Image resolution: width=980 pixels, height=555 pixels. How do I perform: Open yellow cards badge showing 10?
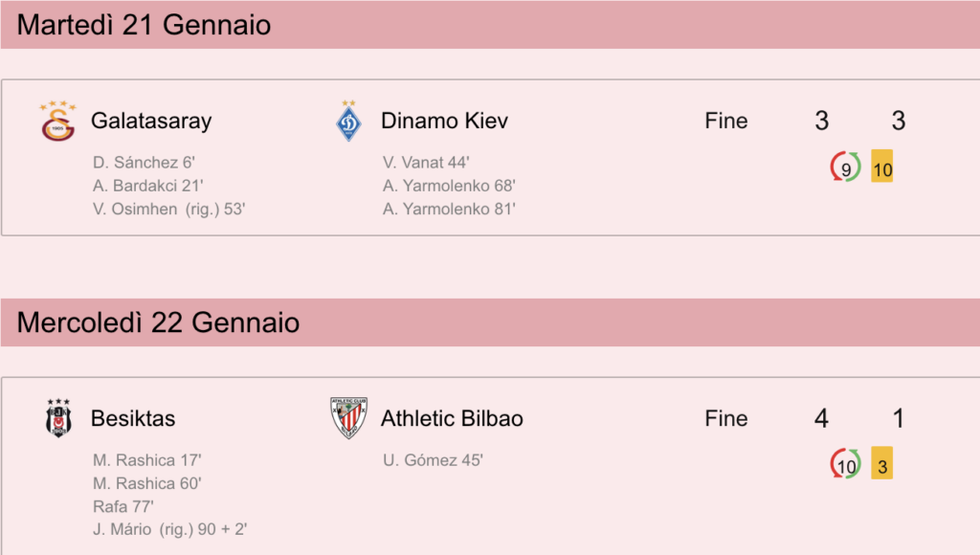pyautogui.click(x=881, y=166)
